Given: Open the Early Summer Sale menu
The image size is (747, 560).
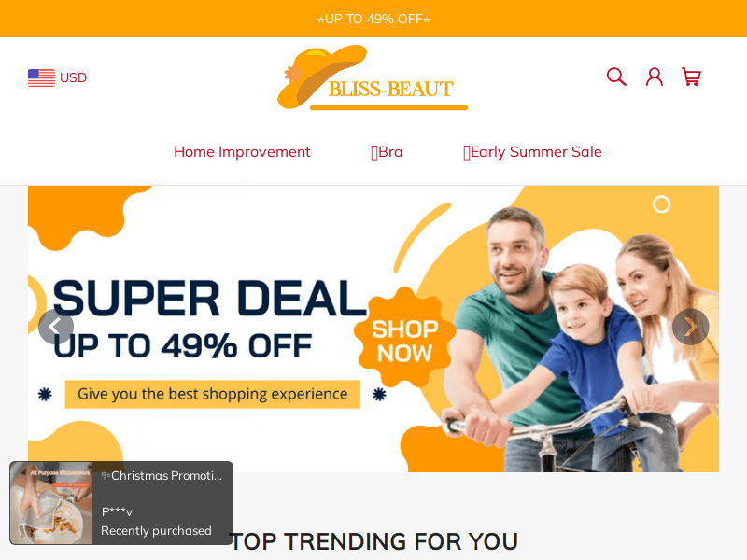Looking at the screenshot, I should click(x=532, y=152).
